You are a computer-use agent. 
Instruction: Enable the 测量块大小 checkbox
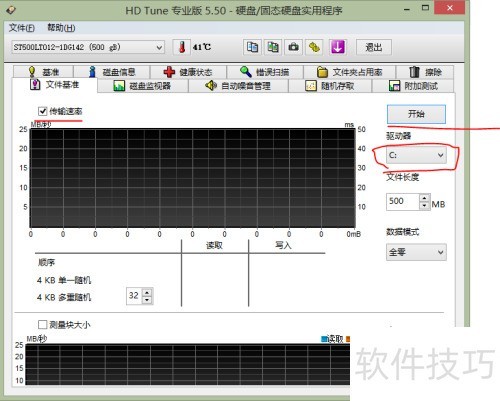tap(42, 324)
